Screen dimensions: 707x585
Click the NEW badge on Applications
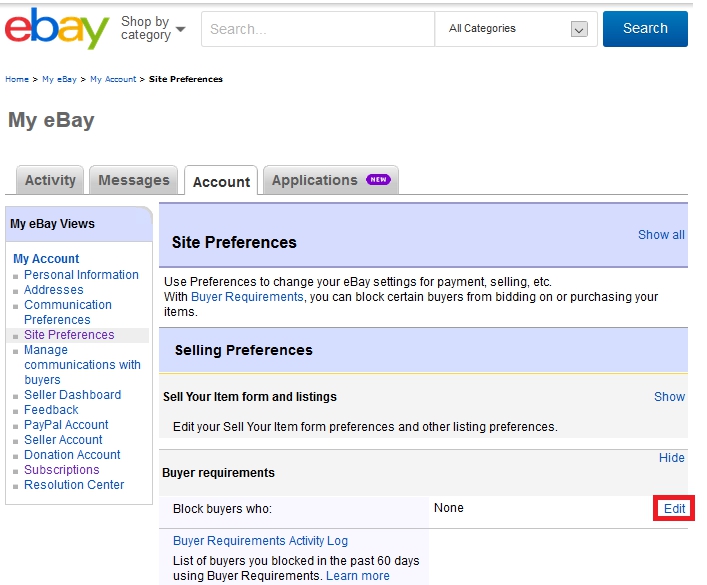coord(378,180)
